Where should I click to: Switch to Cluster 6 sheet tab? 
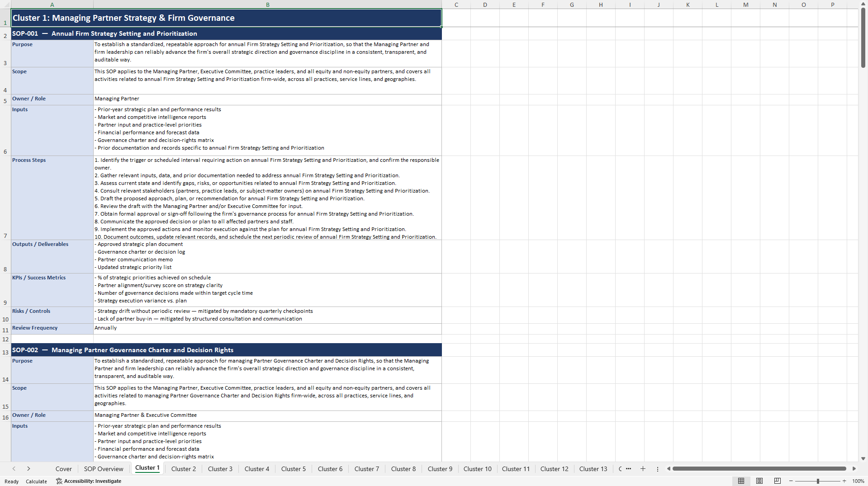[330, 469]
